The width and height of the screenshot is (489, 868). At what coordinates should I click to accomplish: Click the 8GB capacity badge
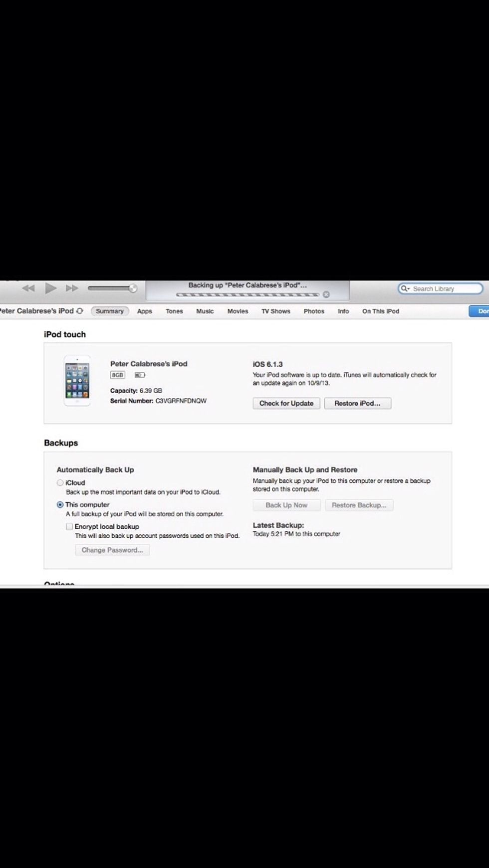[x=118, y=375]
